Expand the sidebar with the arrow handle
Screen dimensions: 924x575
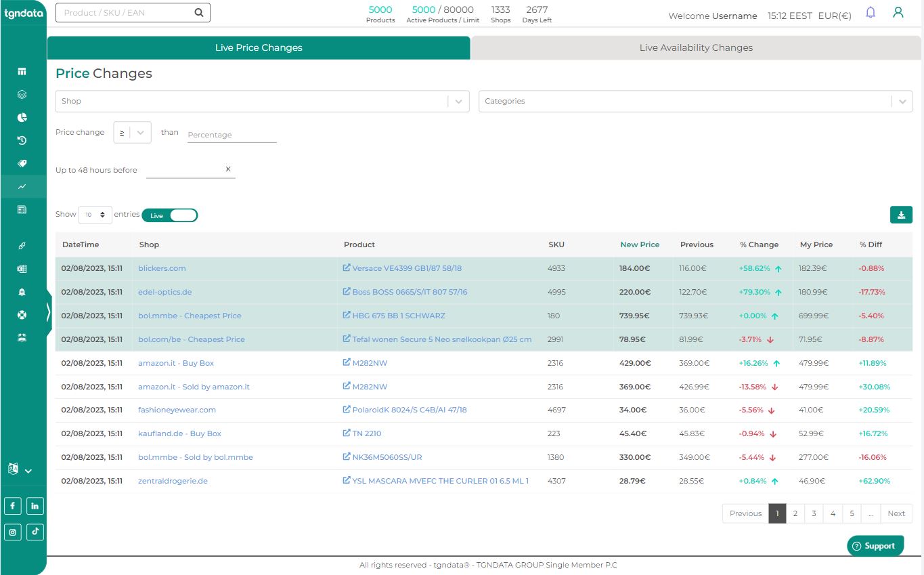coord(48,312)
